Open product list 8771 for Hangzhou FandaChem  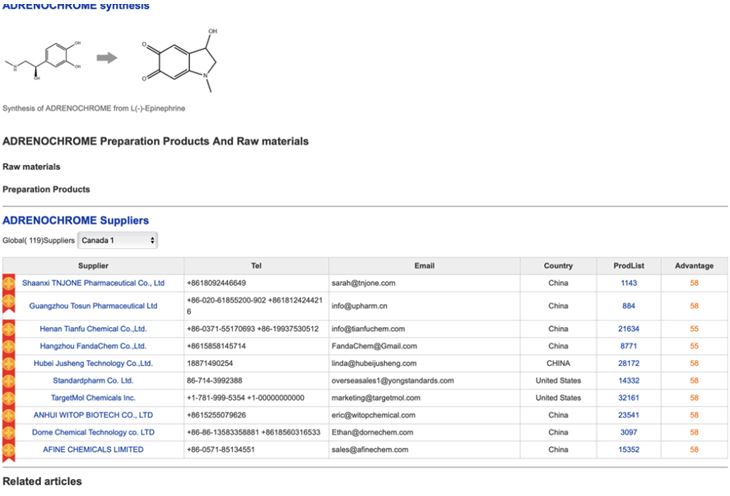[629, 346]
